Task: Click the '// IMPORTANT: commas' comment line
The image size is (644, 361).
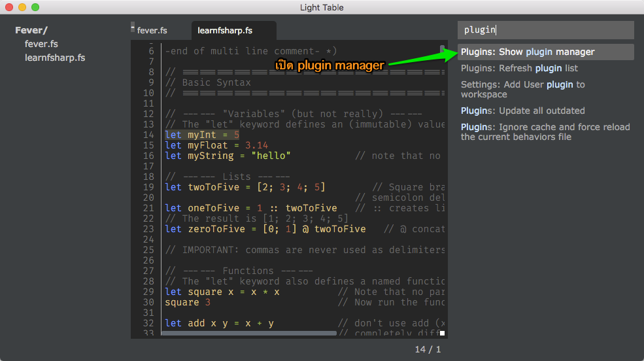Action: pyautogui.click(x=304, y=250)
